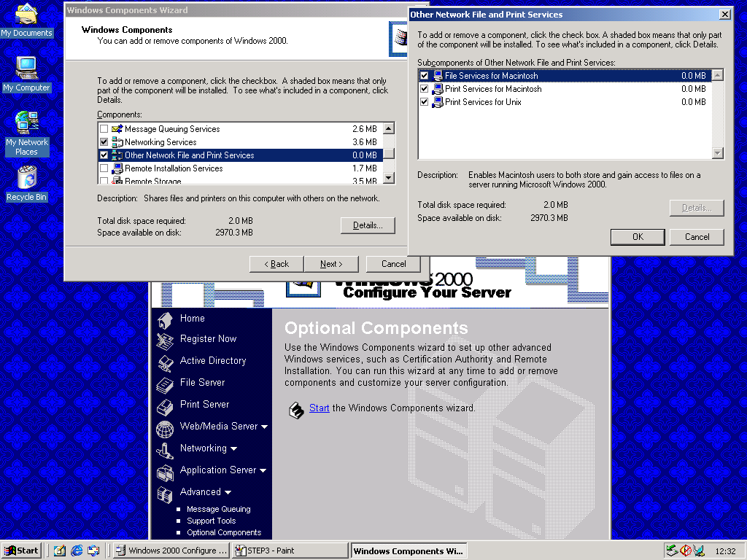Open the File Server page in sidebar
Viewport: 747px width, 560px height.
point(203,382)
